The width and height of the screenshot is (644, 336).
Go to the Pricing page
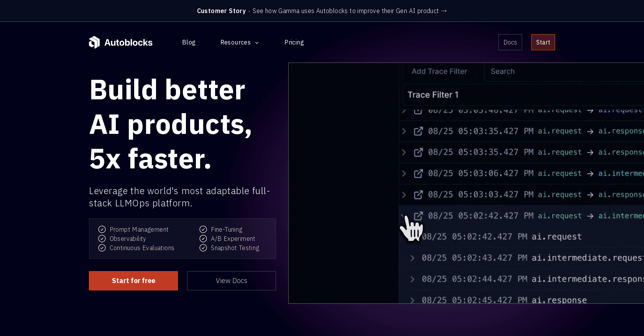[x=294, y=42]
